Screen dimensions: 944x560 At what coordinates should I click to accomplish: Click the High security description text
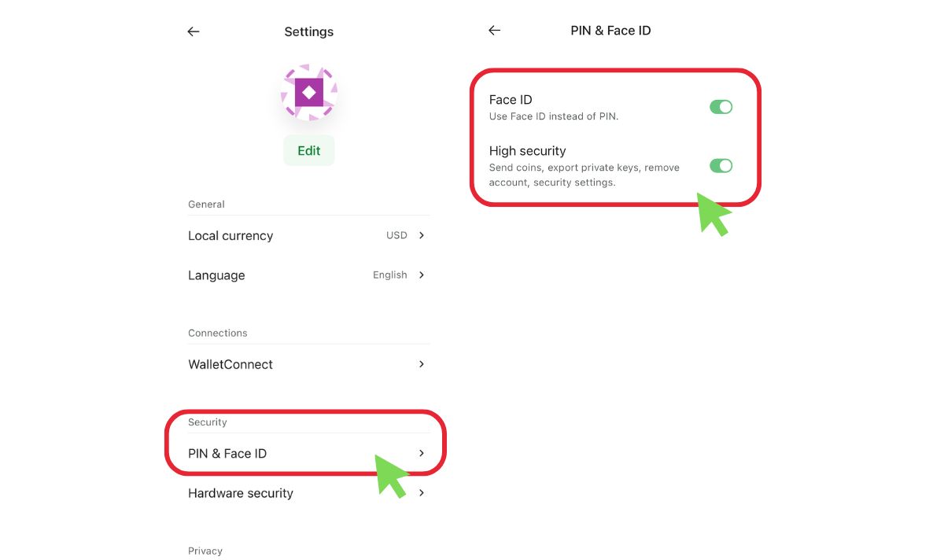pos(584,174)
